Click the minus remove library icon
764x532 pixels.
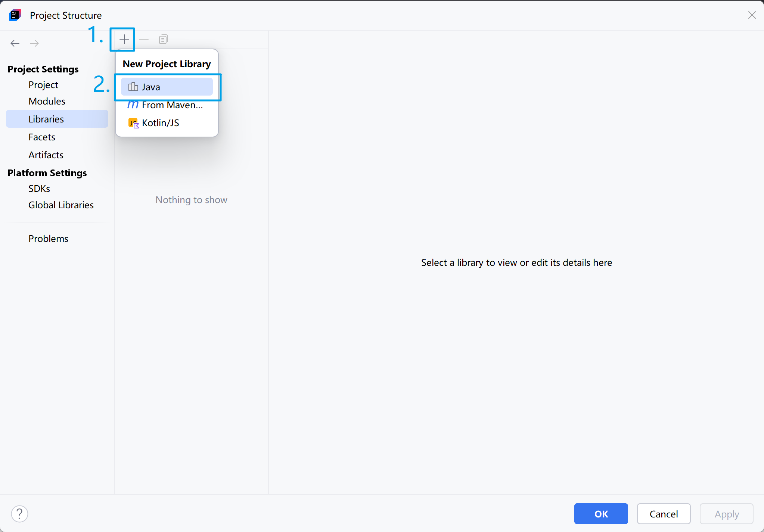144,39
